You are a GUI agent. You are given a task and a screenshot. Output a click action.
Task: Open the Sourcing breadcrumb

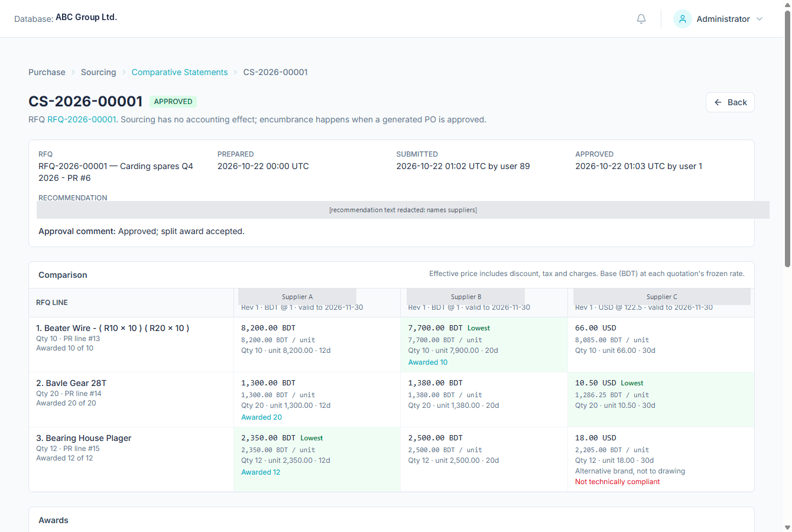click(x=98, y=72)
